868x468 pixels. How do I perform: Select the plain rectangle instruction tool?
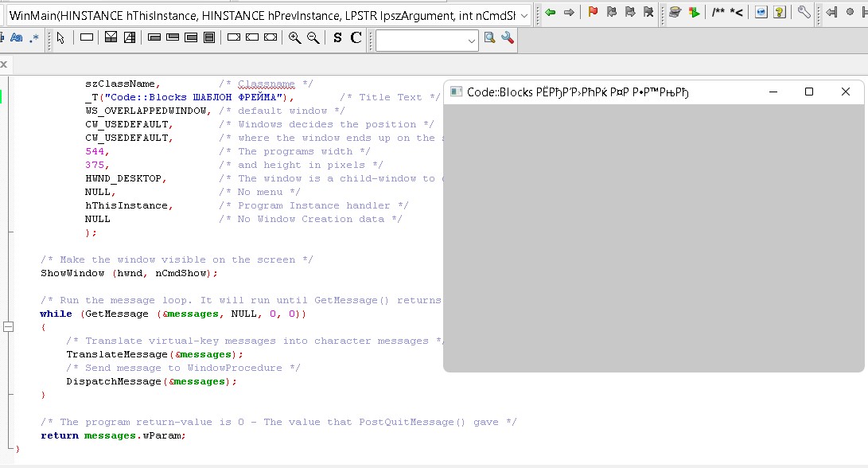87,37
